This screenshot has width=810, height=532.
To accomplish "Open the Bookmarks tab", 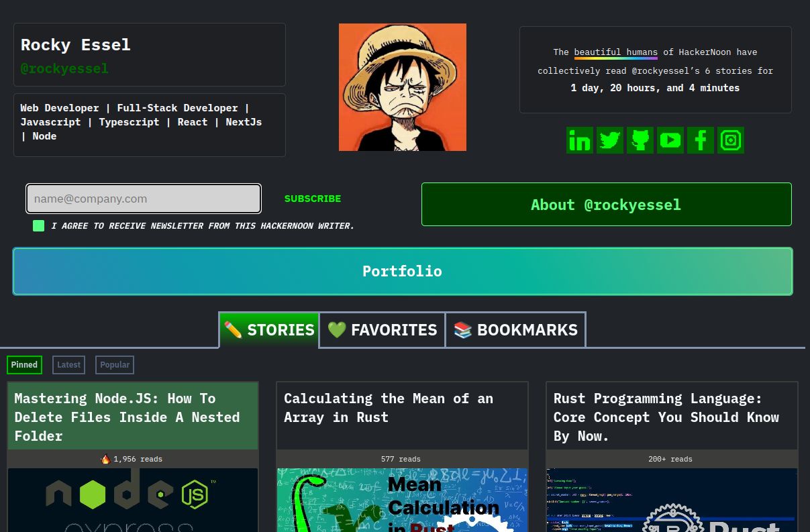I will (515, 330).
